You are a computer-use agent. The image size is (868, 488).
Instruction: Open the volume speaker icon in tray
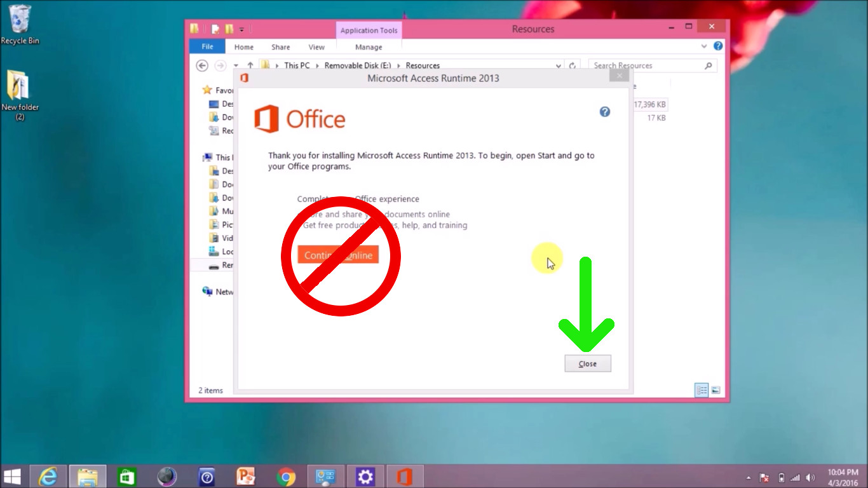click(x=810, y=478)
